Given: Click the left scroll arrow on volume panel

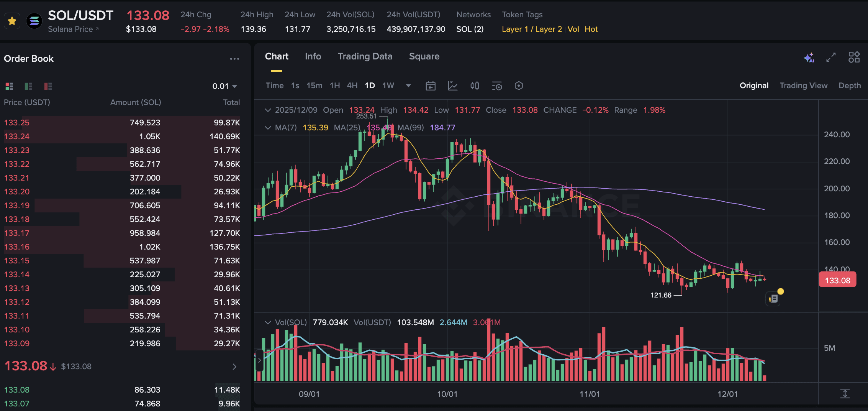Looking at the screenshot, I should [259, 360].
